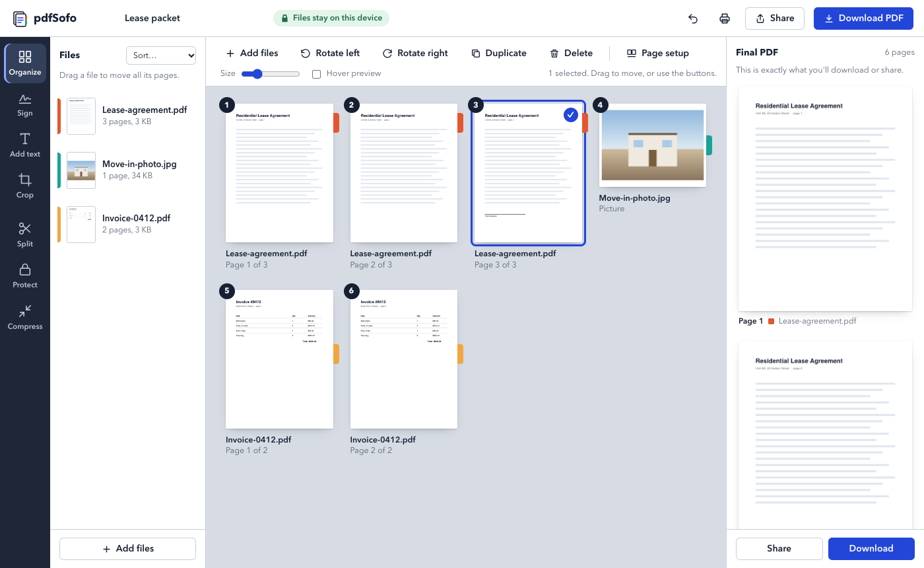This screenshot has width=924, height=568.
Task: Select Invoice-0412 page 2 of 2 thumbnail
Action: point(404,359)
